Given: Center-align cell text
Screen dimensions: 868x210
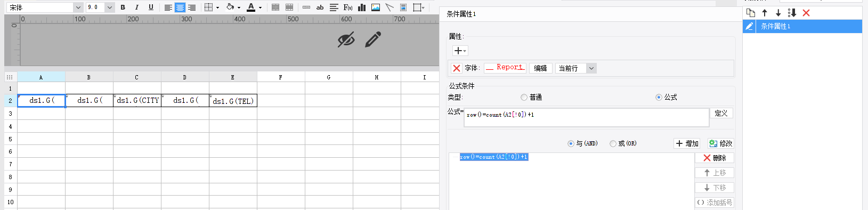Looking at the screenshot, I should pos(180,7).
